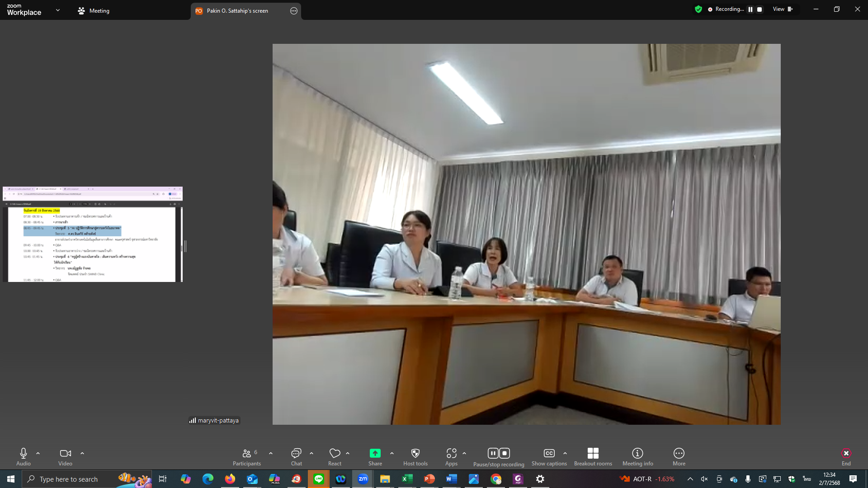Pause recording in top recording indicator
The width and height of the screenshot is (868, 488).
pos(750,9)
